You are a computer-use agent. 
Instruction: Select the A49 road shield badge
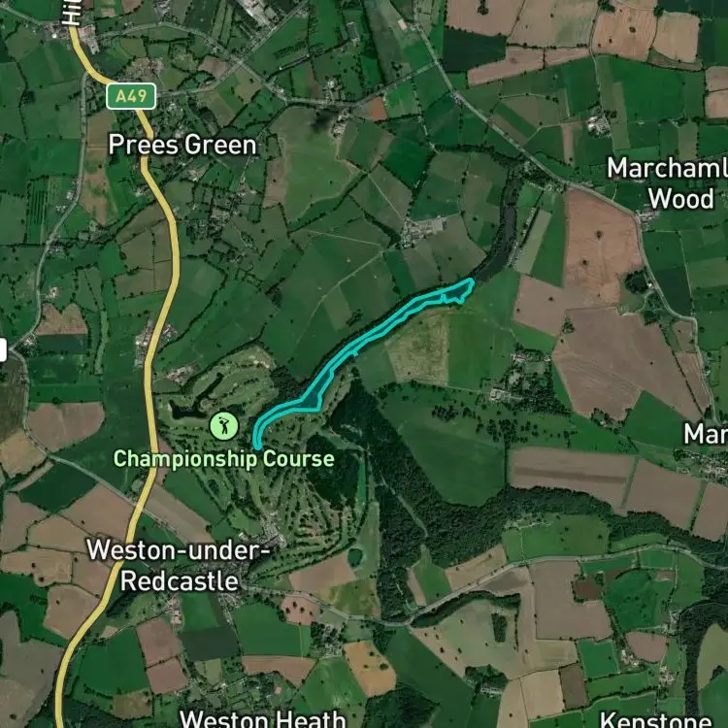click(x=131, y=96)
